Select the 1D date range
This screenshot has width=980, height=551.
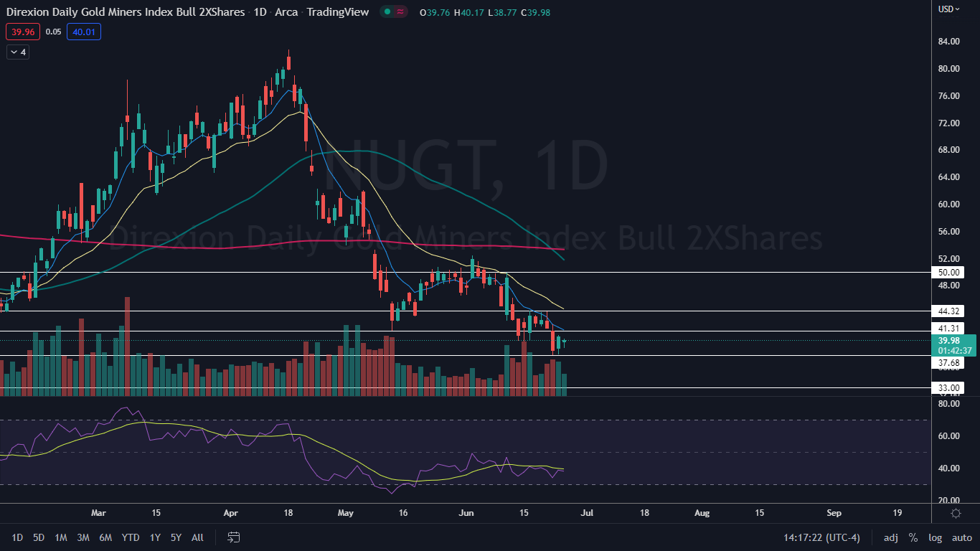[19, 537]
